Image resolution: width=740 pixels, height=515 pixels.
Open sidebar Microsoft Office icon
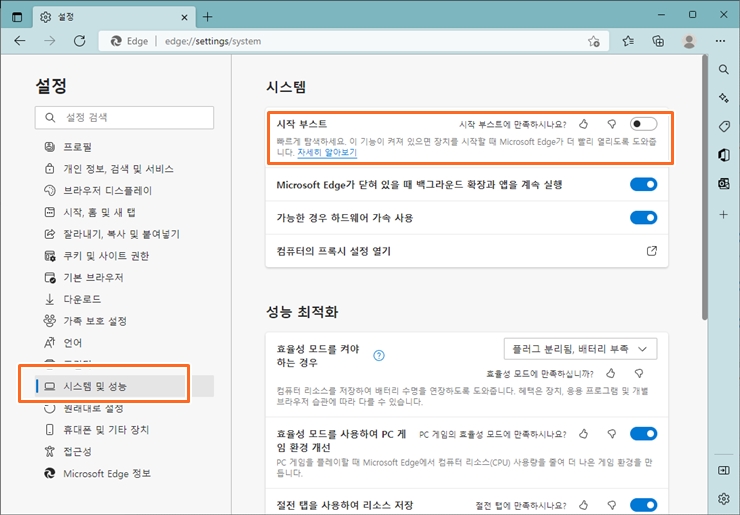coord(723,155)
